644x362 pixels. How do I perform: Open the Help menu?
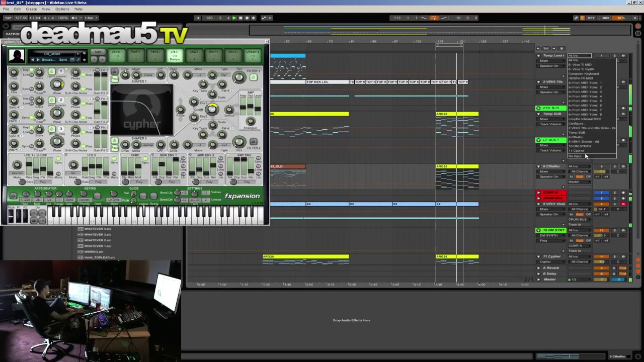point(78,9)
